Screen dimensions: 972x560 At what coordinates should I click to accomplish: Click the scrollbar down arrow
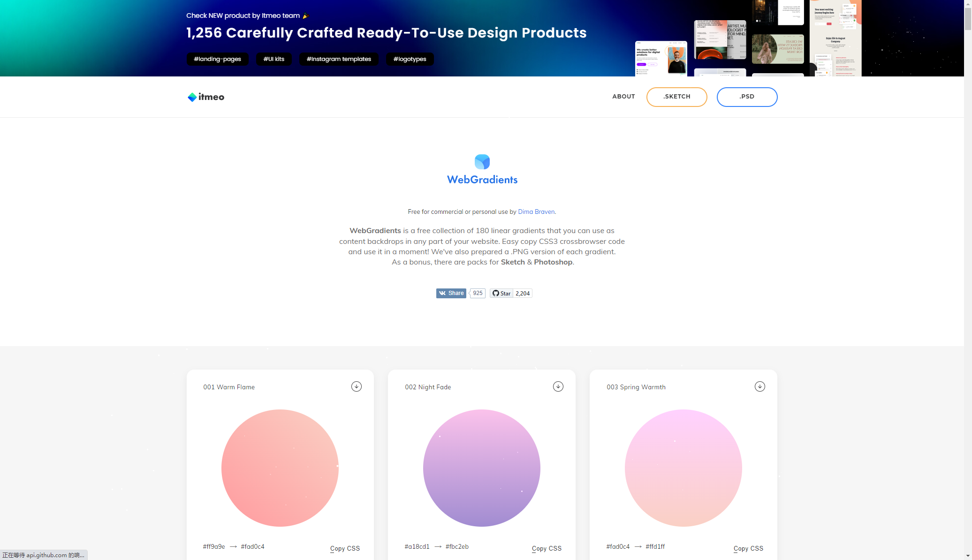pyautogui.click(x=968, y=556)
